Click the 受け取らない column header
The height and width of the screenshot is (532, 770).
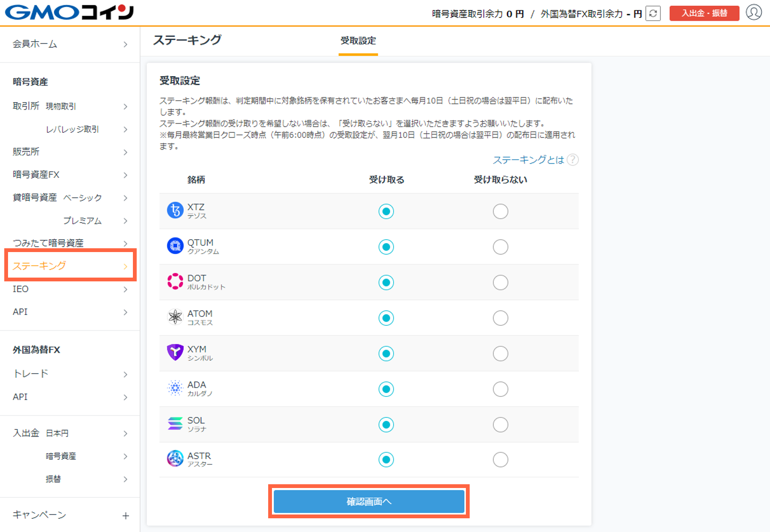pos(500,180)
